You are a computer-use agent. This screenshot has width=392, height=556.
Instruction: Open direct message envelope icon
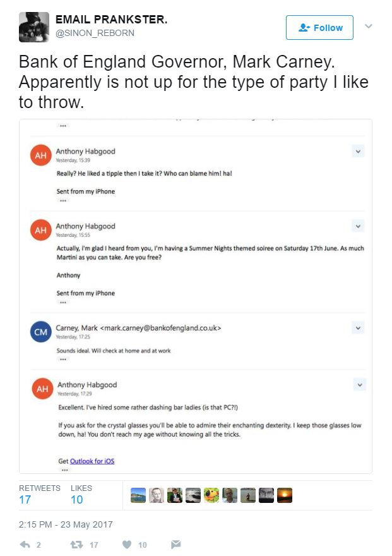pos(176,544)
